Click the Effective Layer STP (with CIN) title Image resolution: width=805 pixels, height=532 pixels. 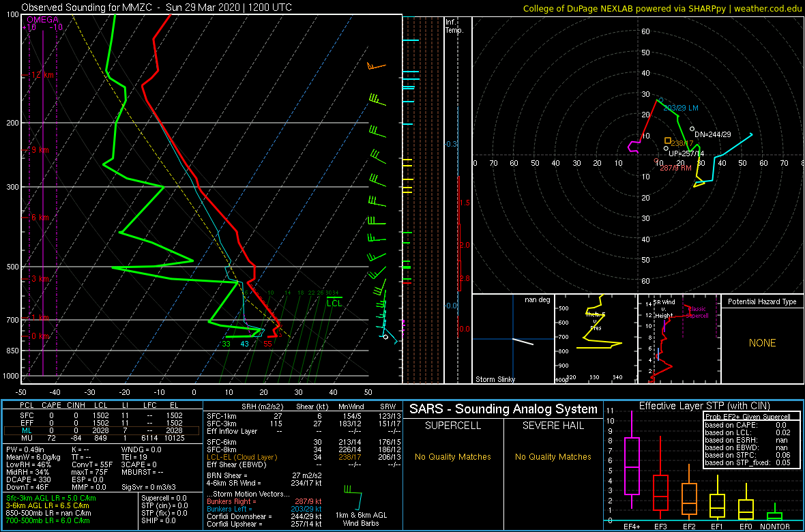(x=703, y=406)
